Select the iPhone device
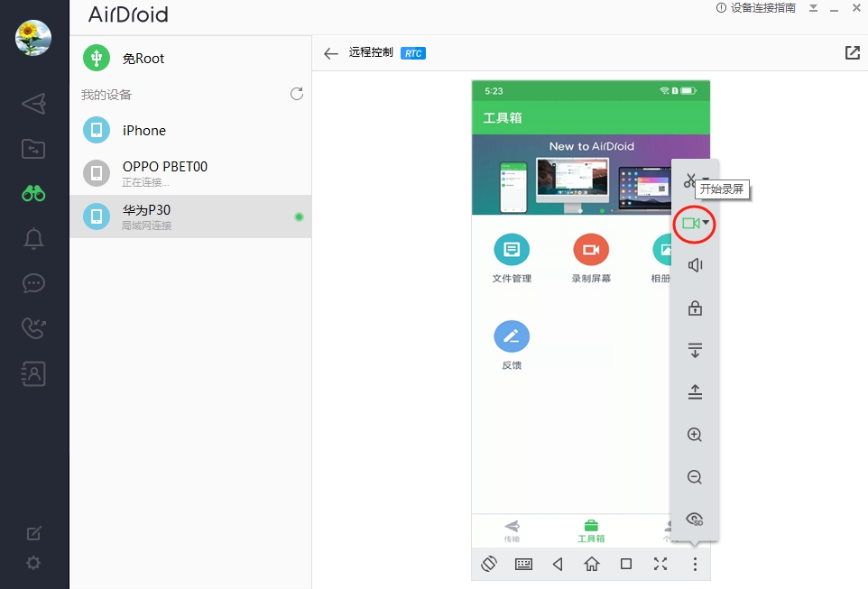 pyautogui.click(x=190, y=130)
